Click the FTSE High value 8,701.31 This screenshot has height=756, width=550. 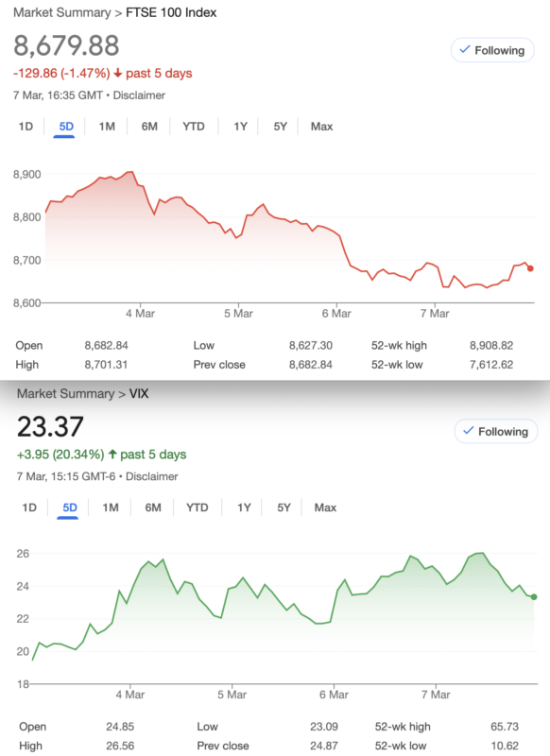[x=106, y=365]
